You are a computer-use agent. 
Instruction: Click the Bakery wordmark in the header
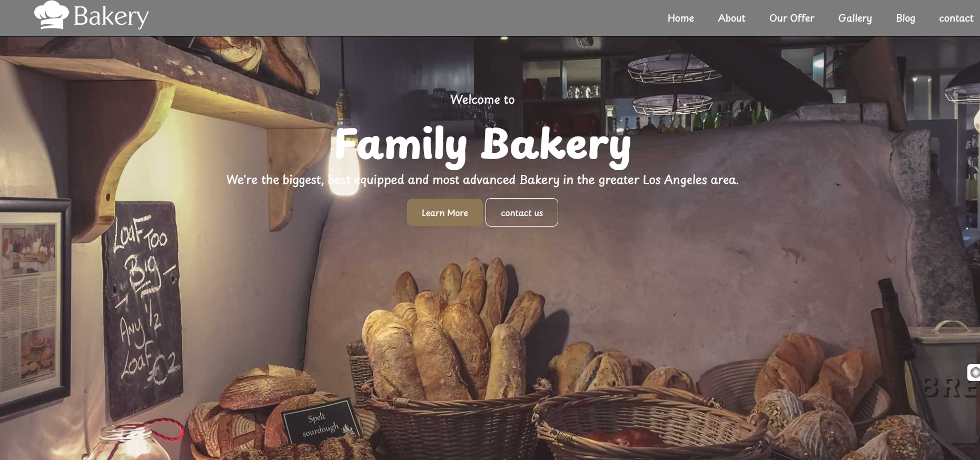tap(111, 17)
